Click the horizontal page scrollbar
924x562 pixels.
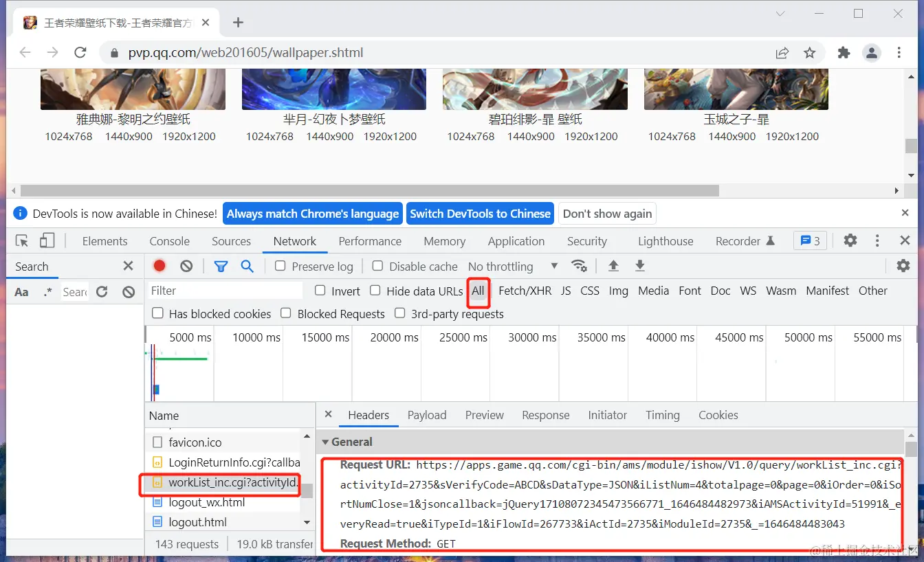(x=369, y=190)
